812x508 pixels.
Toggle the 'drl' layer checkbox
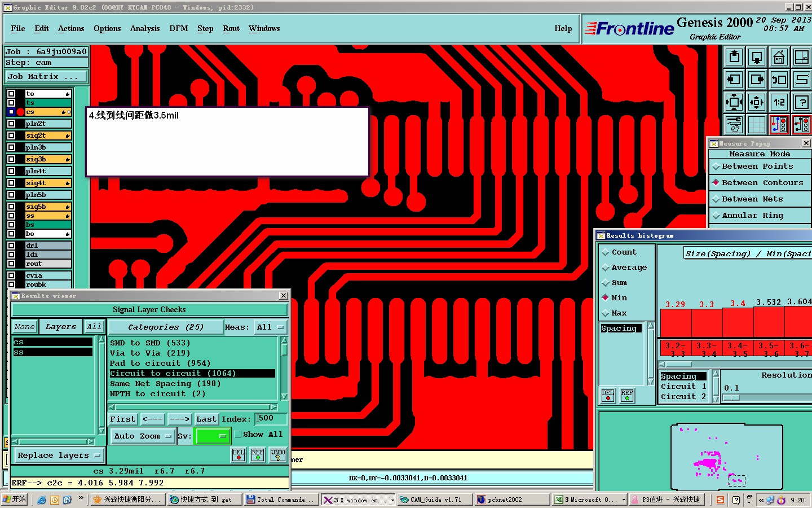pos(11,245)
